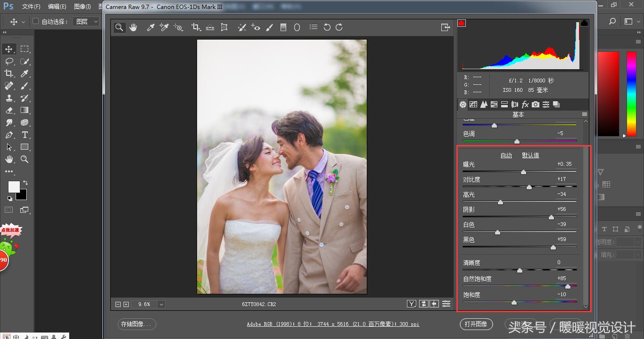Rotate image 90 degrees clockwise
Viewport: 644px width, 339px height.
pyautogui.click(x=339, y=27)
